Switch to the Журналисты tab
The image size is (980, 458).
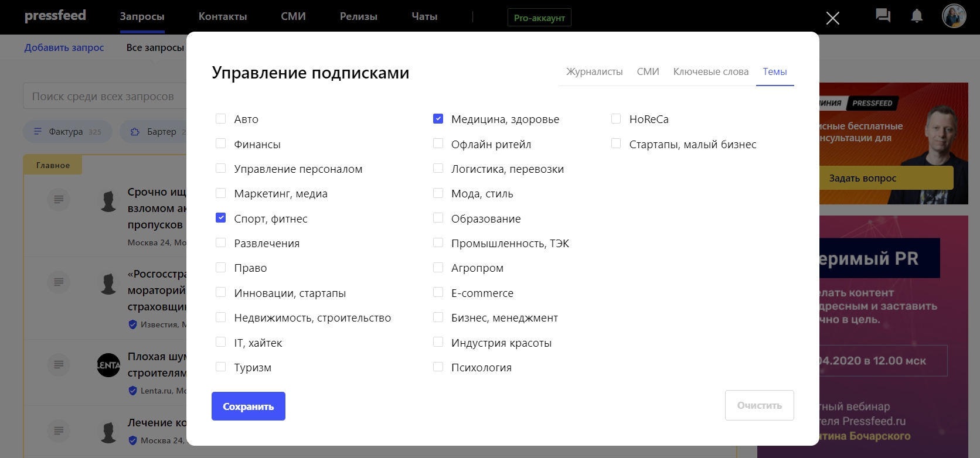click(594, 71)
